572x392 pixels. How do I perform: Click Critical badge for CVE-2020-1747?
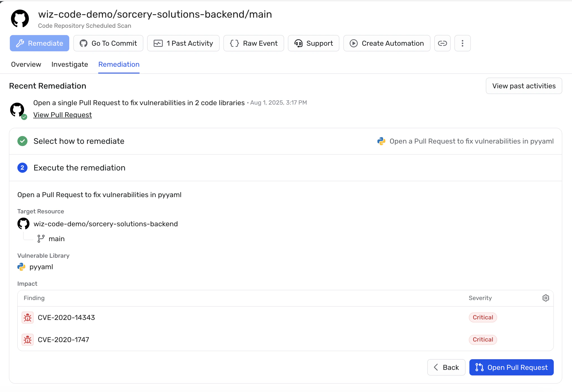[x=483, y=340]
